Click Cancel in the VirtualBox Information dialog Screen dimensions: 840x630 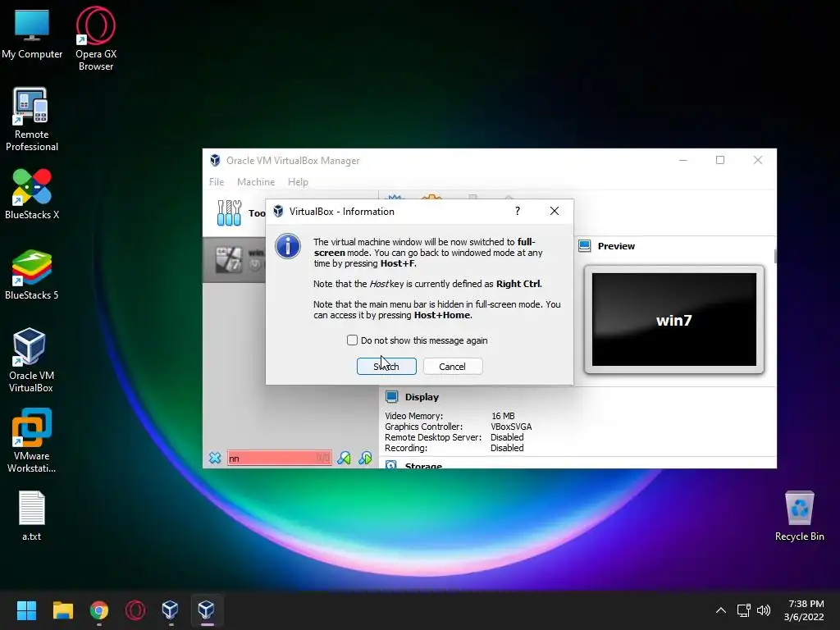coord(452,367)
